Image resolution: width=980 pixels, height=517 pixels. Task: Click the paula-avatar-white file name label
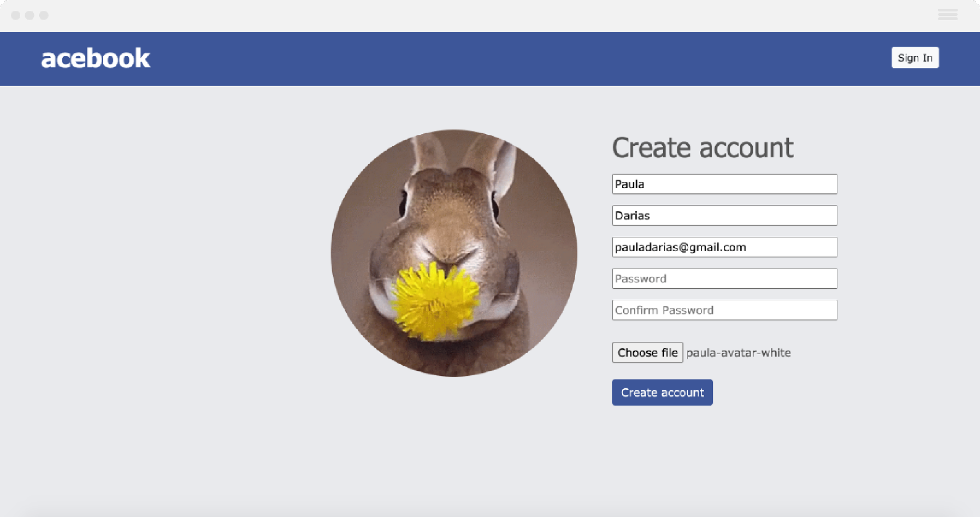tap(738, 353)
